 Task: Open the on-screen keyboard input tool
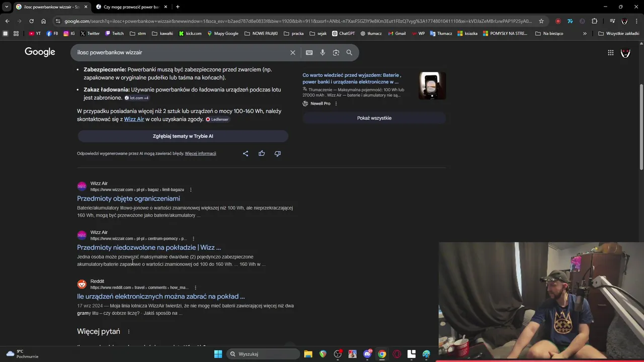coord(309,52)
